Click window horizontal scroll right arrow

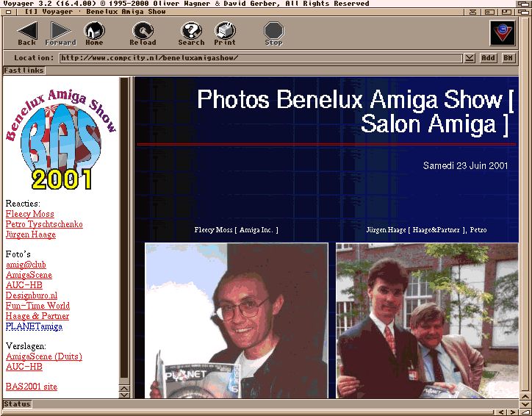[x=513, y=412]
